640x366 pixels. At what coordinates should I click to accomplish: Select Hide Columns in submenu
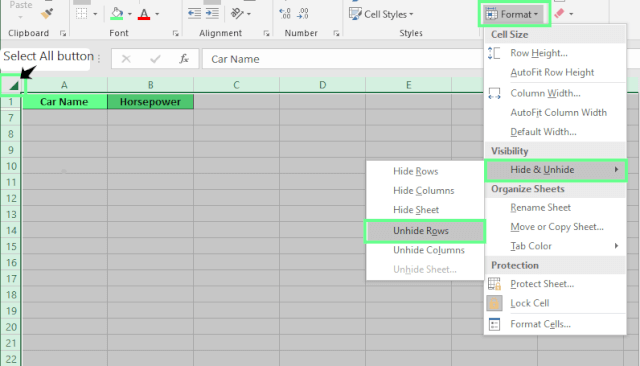(425, 191)
